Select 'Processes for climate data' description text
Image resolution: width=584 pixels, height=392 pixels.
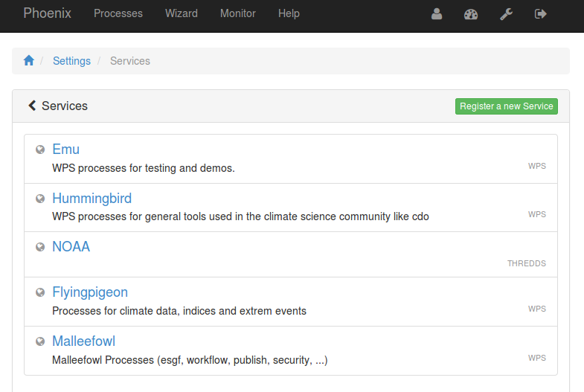point(179,311)
